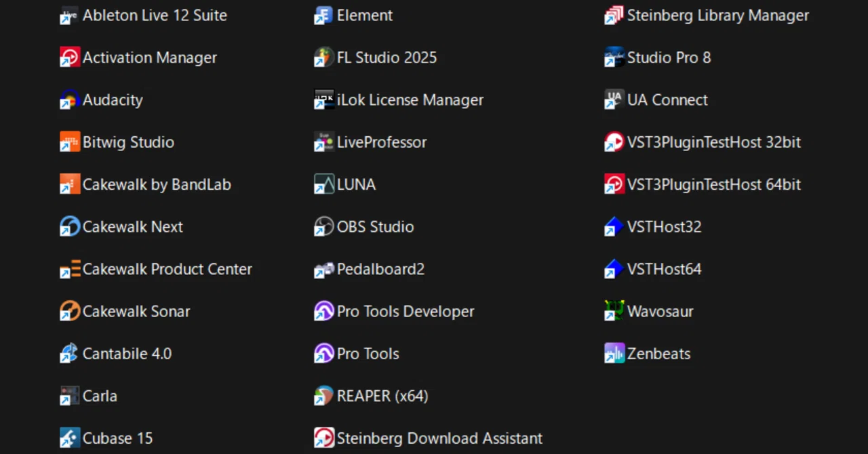Select the Bitwig Studio orange icon

tap(70, 142)
